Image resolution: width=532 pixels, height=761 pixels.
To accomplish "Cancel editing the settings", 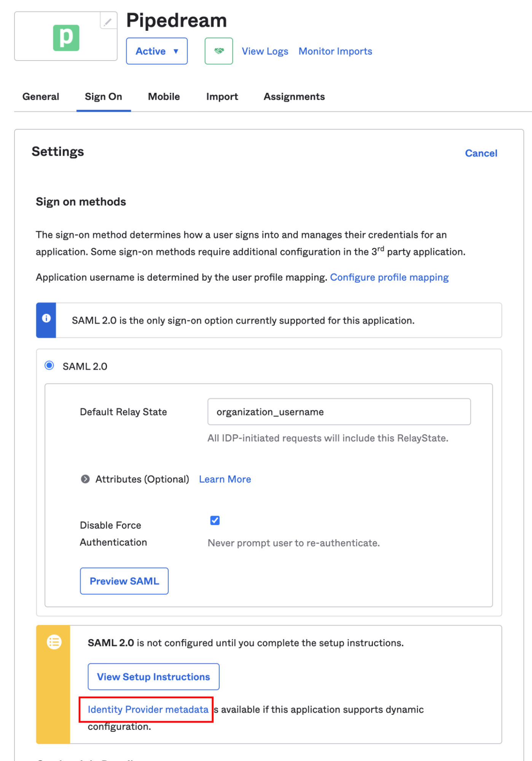I will coord(481,153).
